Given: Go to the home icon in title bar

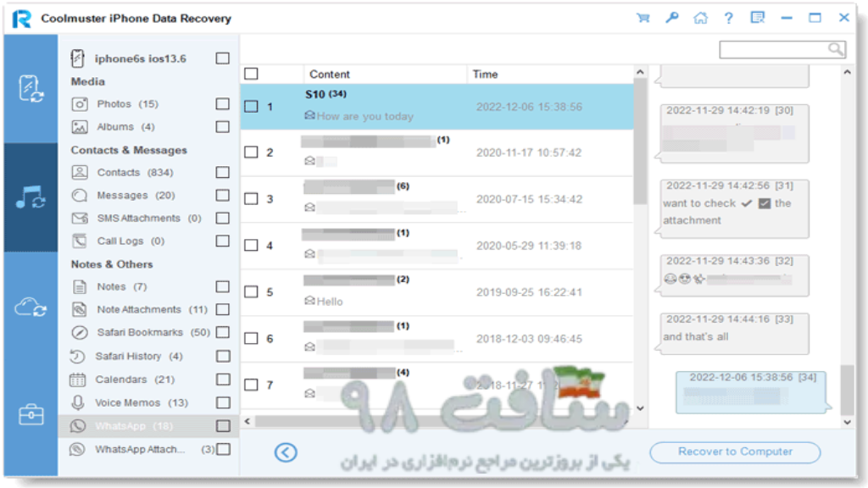Looking at the screenshot, I should click(x=701, y=18).
